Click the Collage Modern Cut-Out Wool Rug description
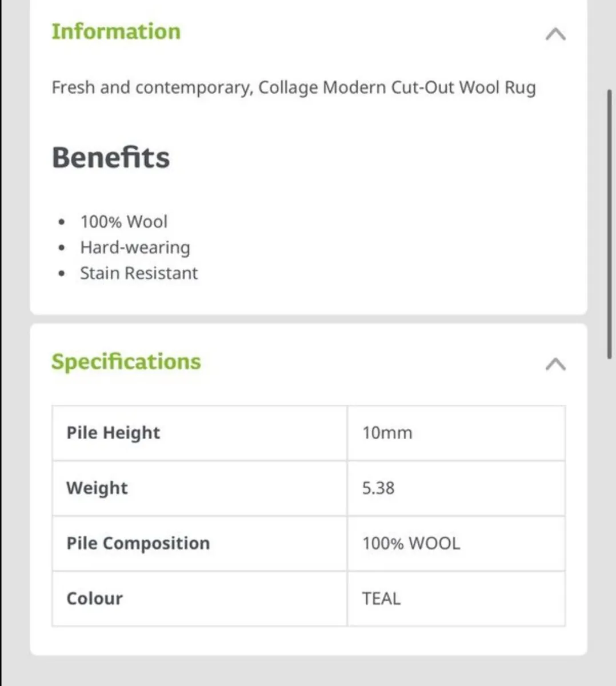This screenshot has width=616, height=686. [x=294, y=87]
